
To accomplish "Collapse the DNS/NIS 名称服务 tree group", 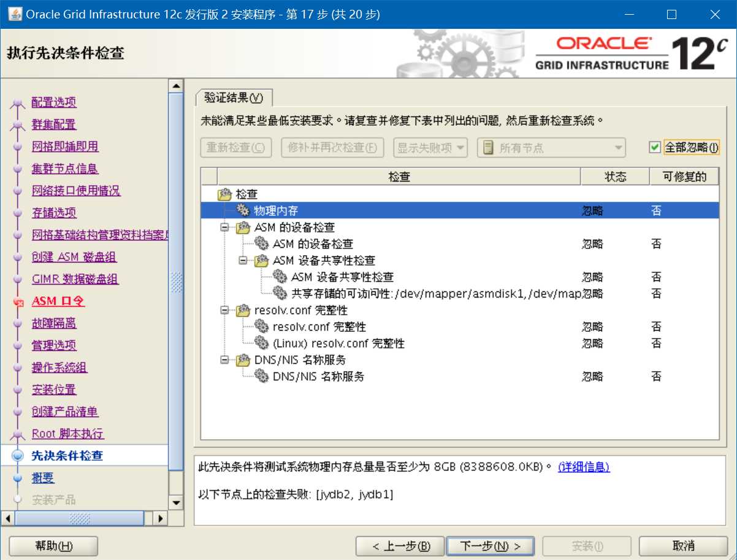I will [x=224, y=359].
